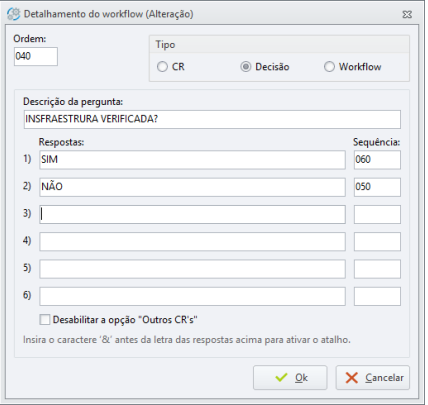Choose the Workflow type radio button
Image resolution: width=428 pixels, height=405 pixels.
pyautogui.click(x=329, y=67)
